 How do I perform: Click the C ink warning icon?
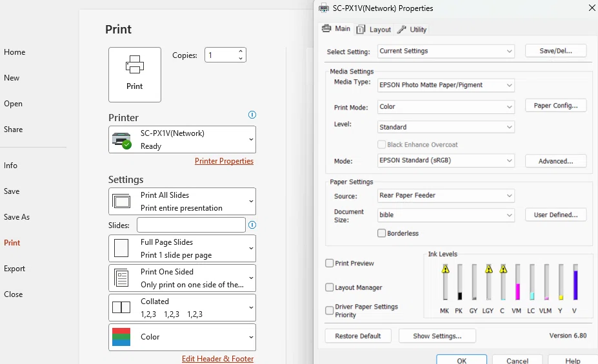pyautogui.click(x=503, y=269)
